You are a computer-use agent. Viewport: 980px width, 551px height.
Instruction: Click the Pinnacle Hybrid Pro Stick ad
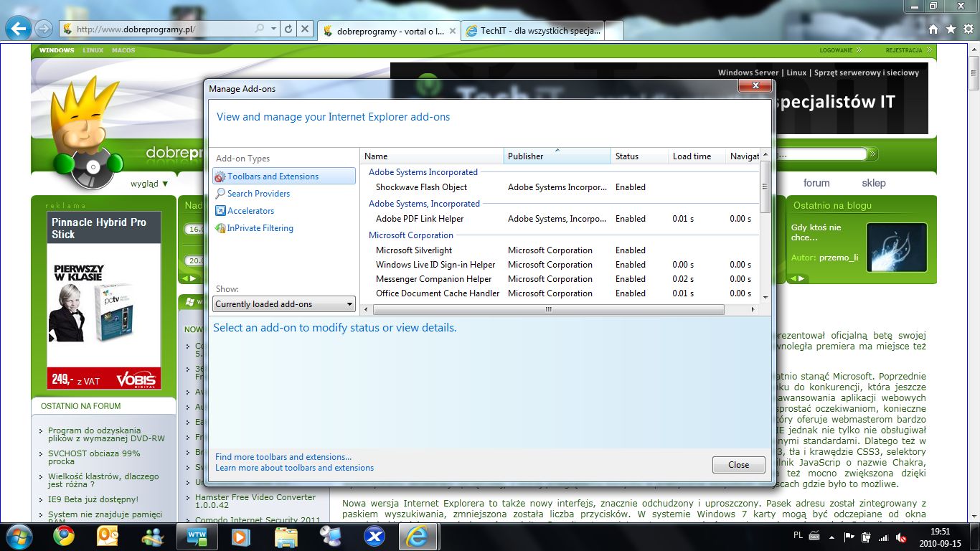[104, 301]
